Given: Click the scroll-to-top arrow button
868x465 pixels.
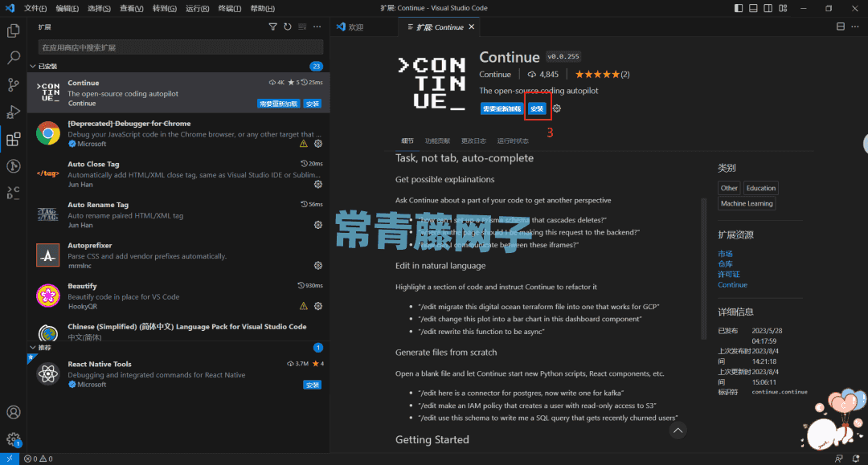Looking at the screenshot, I should (678, 430).
